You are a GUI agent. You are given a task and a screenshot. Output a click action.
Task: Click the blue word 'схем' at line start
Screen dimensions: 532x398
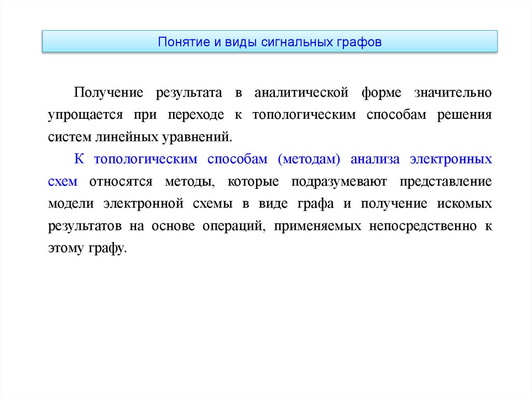(63, 182)
